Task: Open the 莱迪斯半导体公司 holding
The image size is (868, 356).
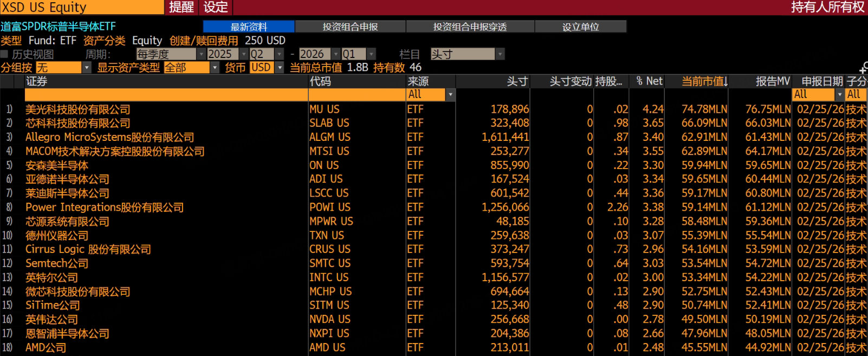Action: point(67,193)
